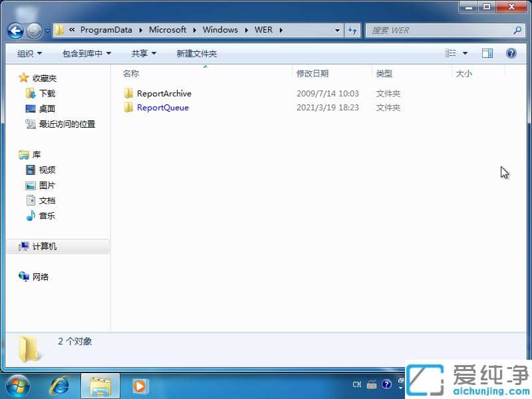532x399 pixels.
Task: Click the 共享 (Share) menu item
Action: click(142, 53)
